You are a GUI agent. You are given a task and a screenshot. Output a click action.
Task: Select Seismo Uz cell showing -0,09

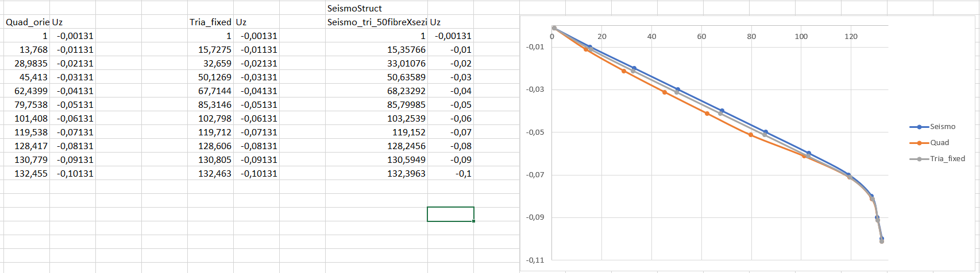(451, 159)
